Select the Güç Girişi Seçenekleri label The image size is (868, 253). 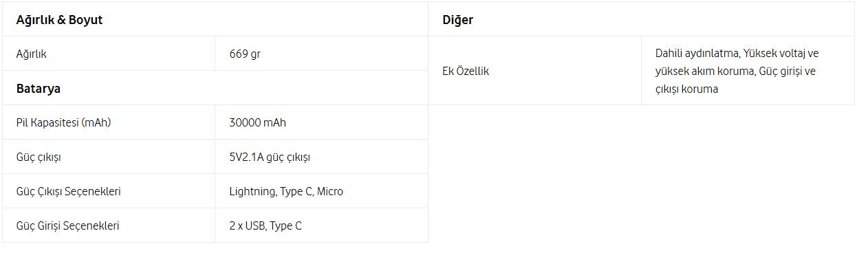67,225
